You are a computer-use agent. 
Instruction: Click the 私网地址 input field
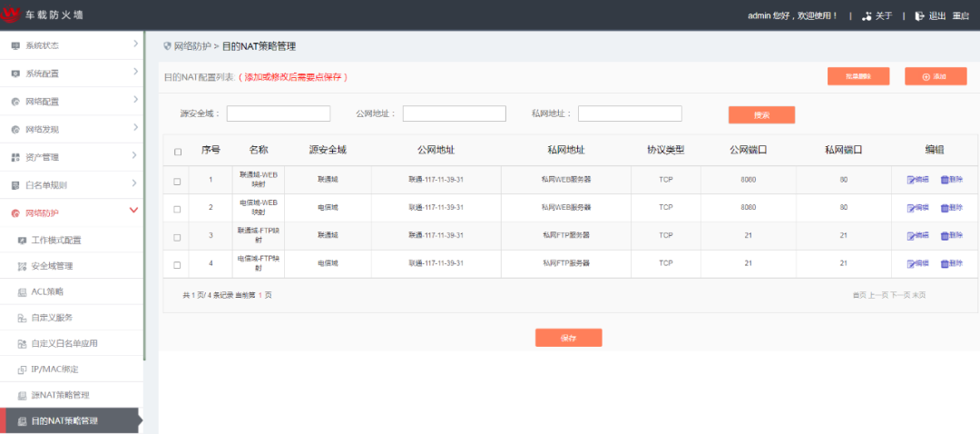tap(630, 113)
